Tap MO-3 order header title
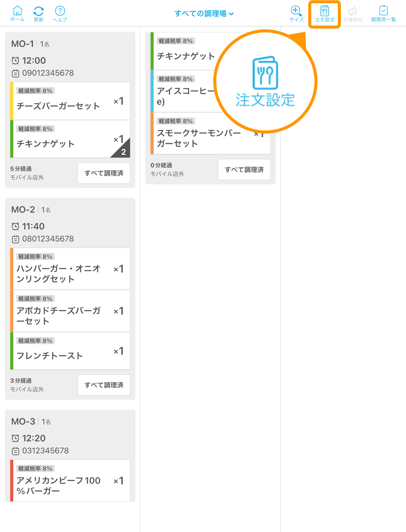406x532 pixels. (x=23, y=422)
